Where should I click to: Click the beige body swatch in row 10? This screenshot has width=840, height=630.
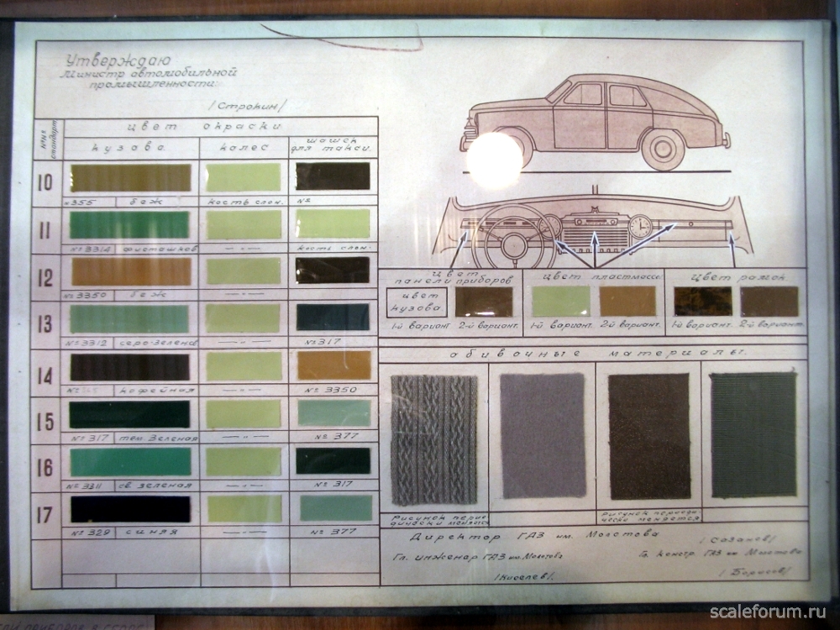pyautogui.click(x=131, y=178)
